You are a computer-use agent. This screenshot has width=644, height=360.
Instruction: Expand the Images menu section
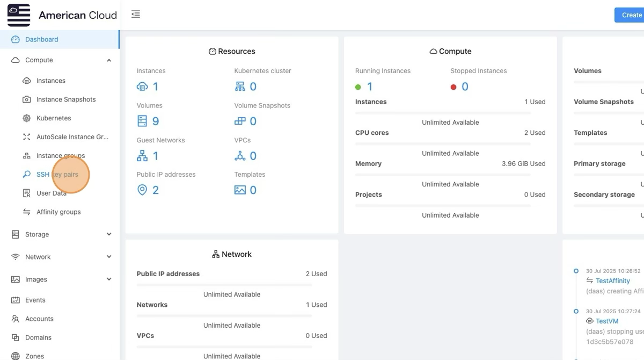[x=109, y=279]
